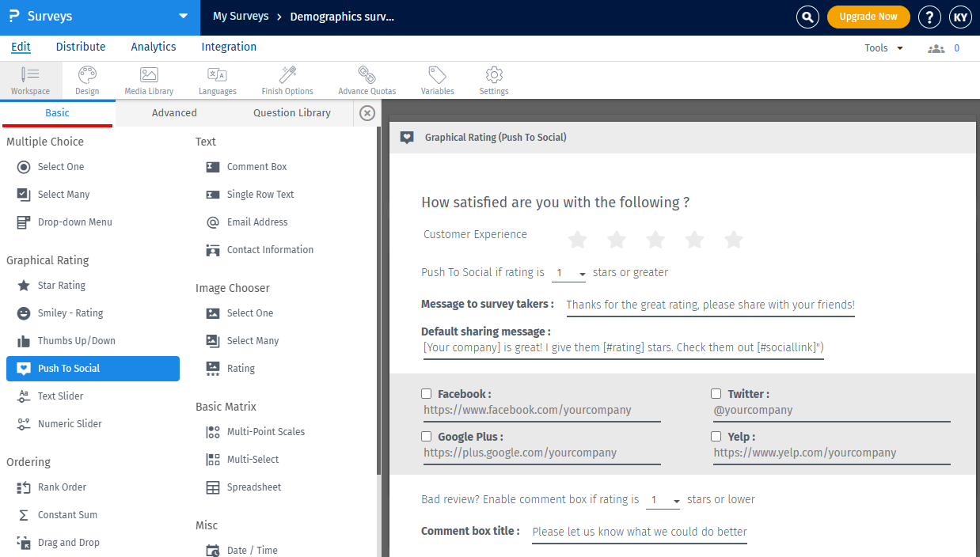This screenshot has height=557, width=980.
Task: Open the Workspace toolbar icon
Action: coord(30,81)
